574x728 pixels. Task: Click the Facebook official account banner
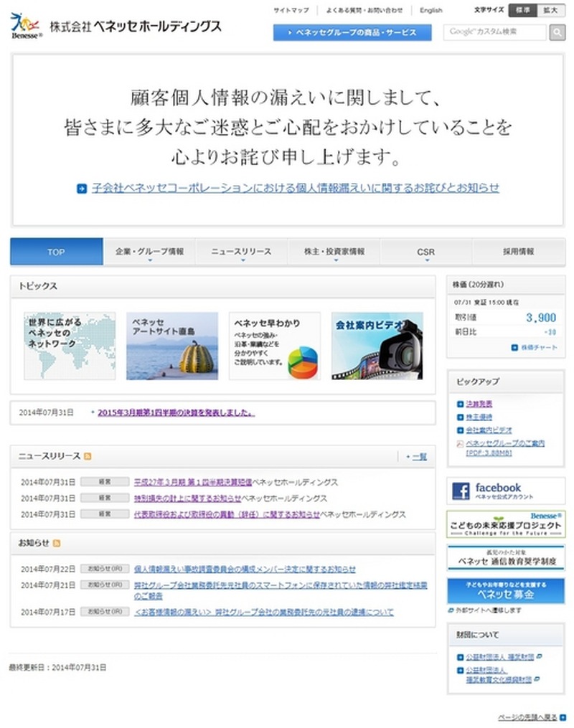(x=505, y=491)
